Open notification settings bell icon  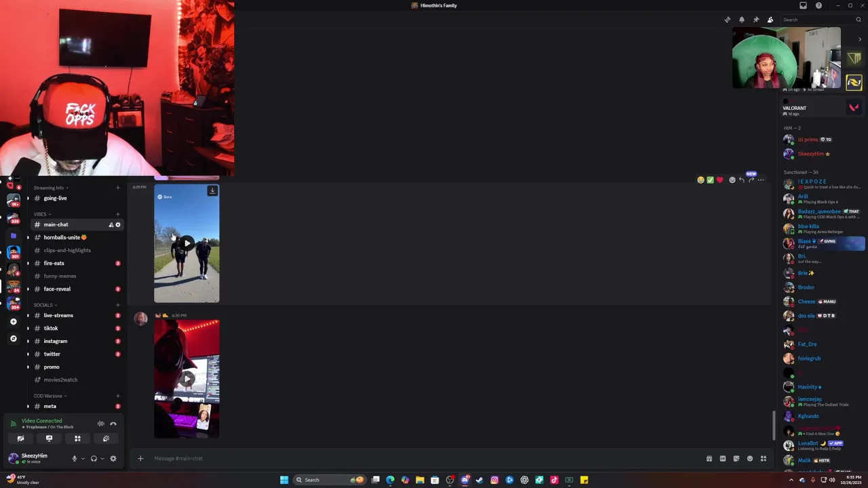[742, 20]
